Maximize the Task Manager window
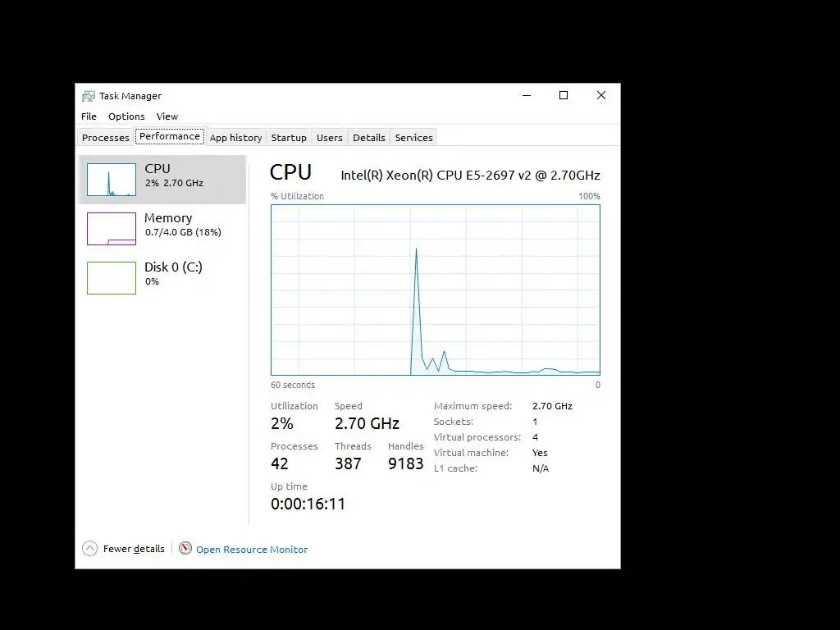The height and width of the screenshot is (630, 840). (564, 95)
